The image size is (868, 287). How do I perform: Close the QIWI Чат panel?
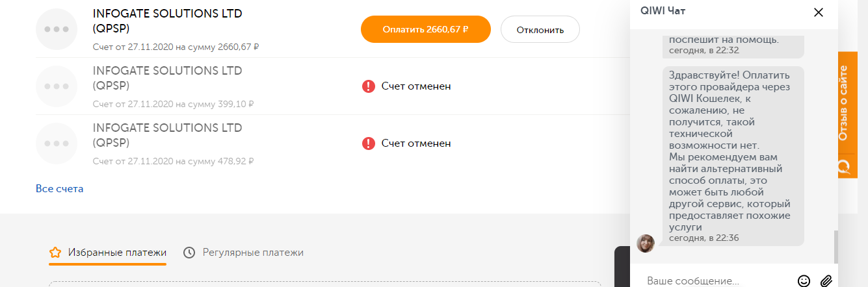pos(819,12)
